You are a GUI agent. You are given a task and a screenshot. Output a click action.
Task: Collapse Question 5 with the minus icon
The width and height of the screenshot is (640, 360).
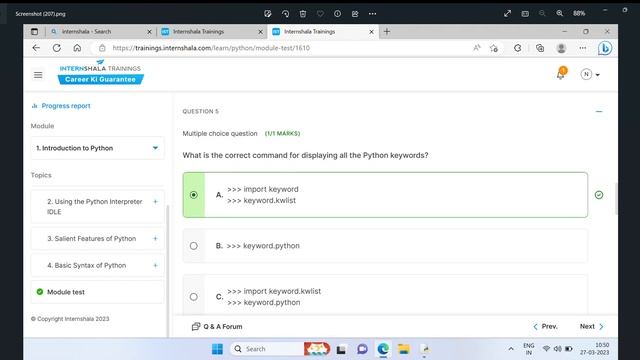coord(599,111)
